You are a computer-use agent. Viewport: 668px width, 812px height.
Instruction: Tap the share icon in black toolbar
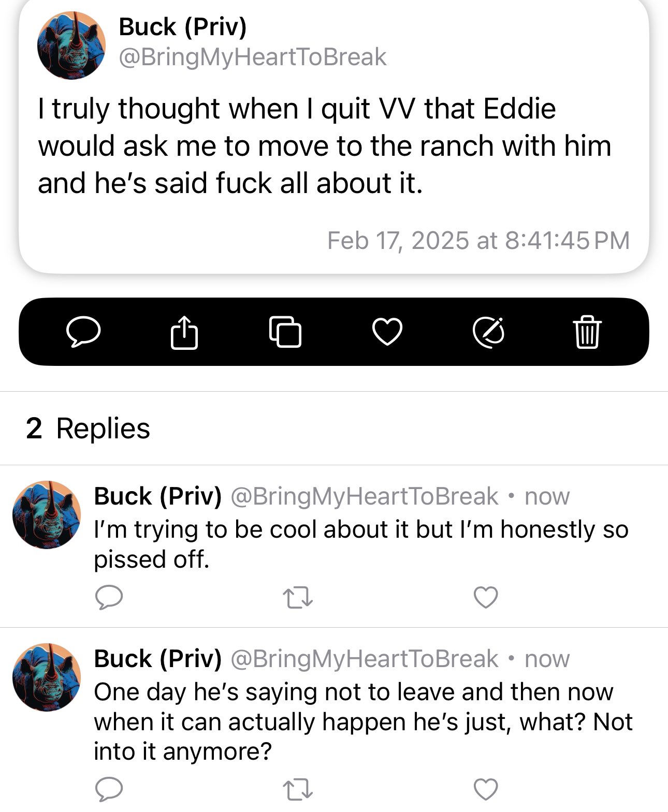184,332
